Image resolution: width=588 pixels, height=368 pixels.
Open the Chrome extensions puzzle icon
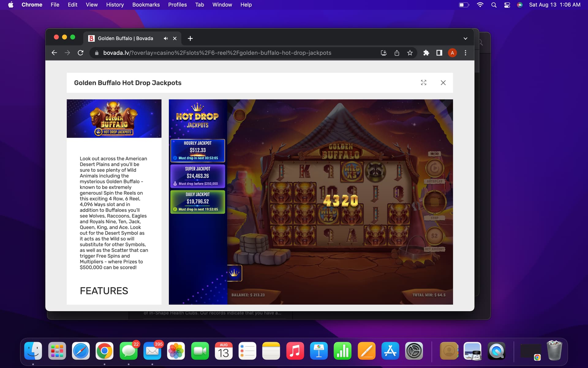[x=426, y=53]
